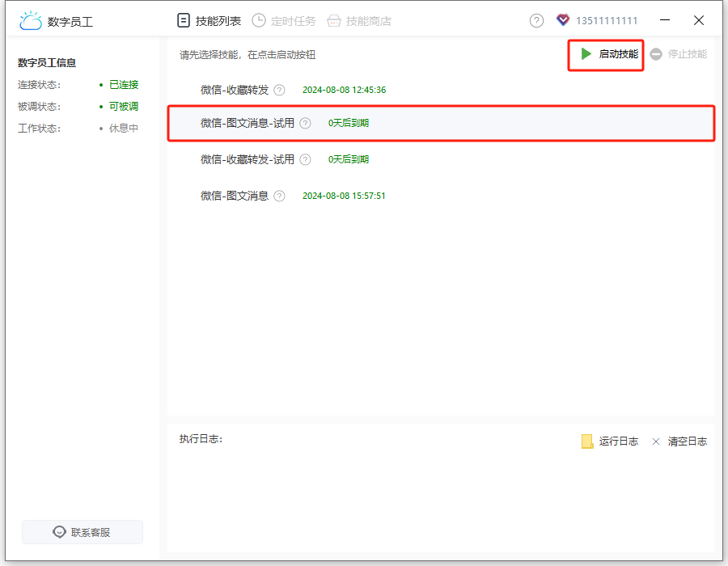
Task: Click the 数字员工 cloud logo icon
Action: pos(31,21)
